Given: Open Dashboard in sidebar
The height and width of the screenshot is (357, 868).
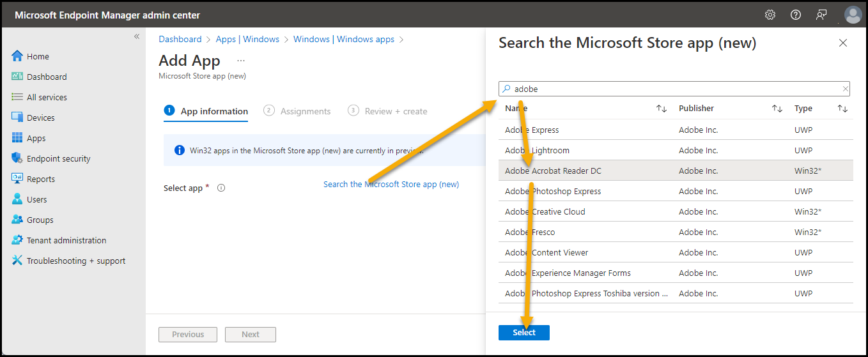Looking at the screenshot, I should [x=47, y=77].
